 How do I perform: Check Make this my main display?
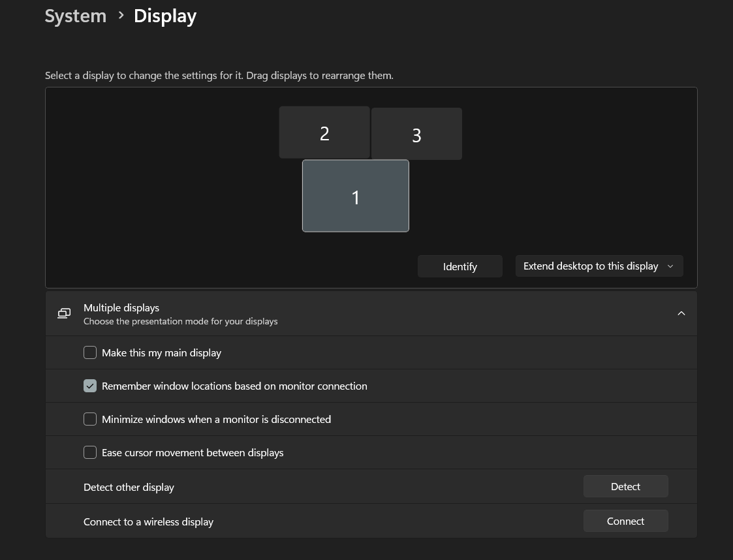[x=90, y=352]
